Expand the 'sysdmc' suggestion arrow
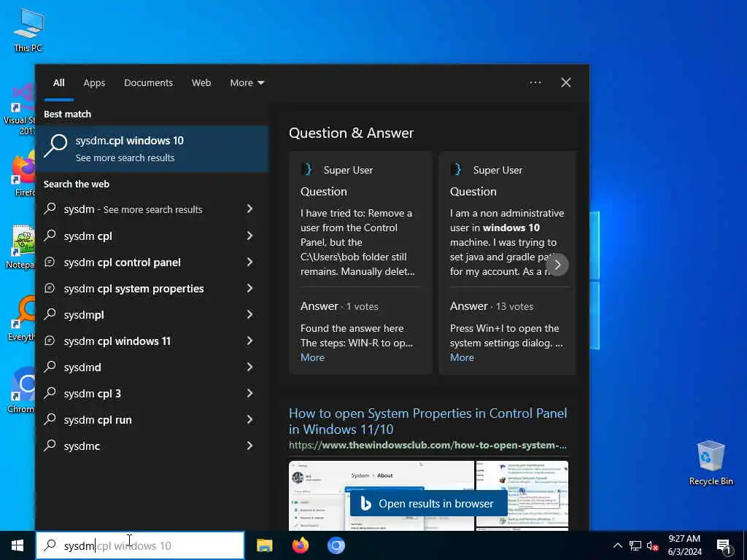 tap(249, 446)
